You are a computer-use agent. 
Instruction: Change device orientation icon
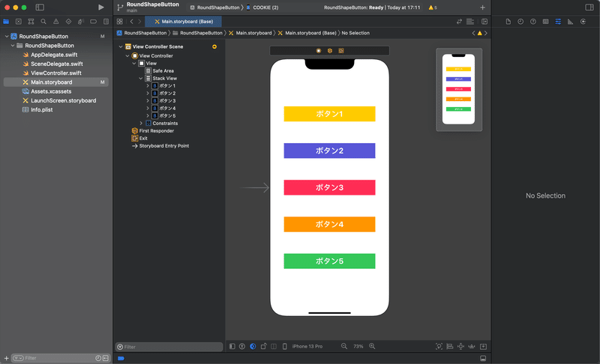(264, 347)
